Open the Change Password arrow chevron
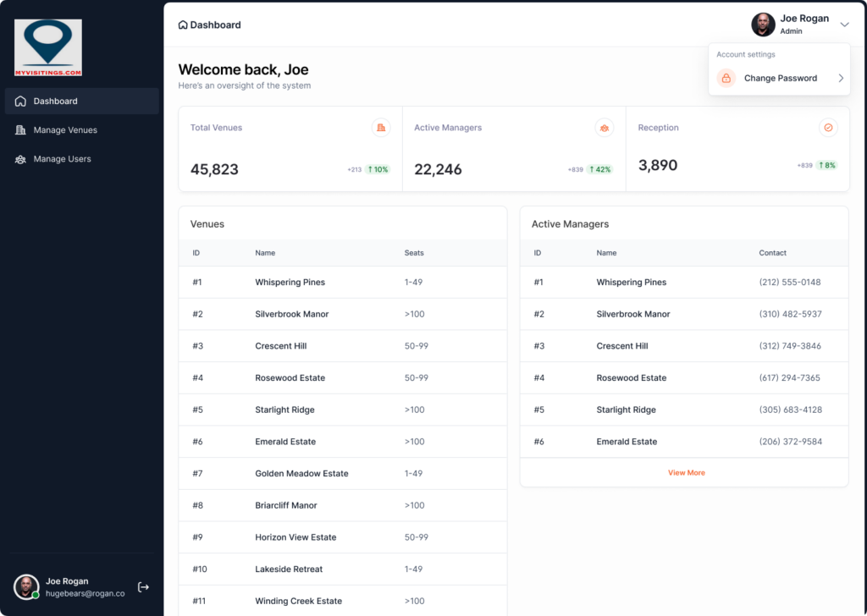 841,78
